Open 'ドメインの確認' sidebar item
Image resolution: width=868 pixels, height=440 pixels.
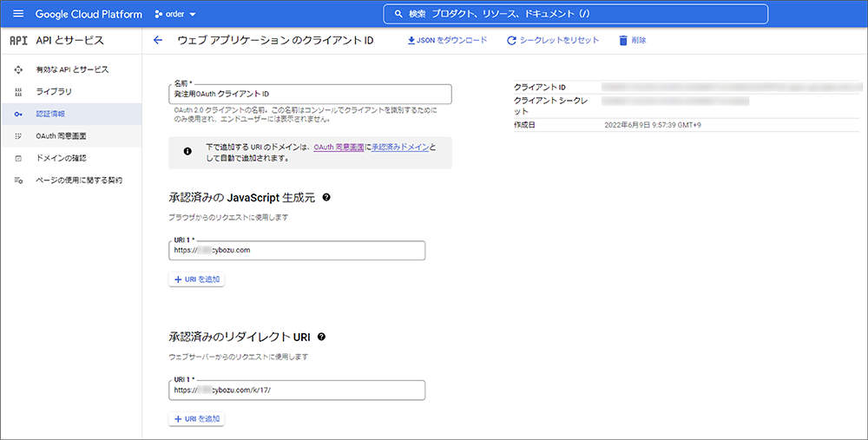pyautogui.click(x=71, y=158)
